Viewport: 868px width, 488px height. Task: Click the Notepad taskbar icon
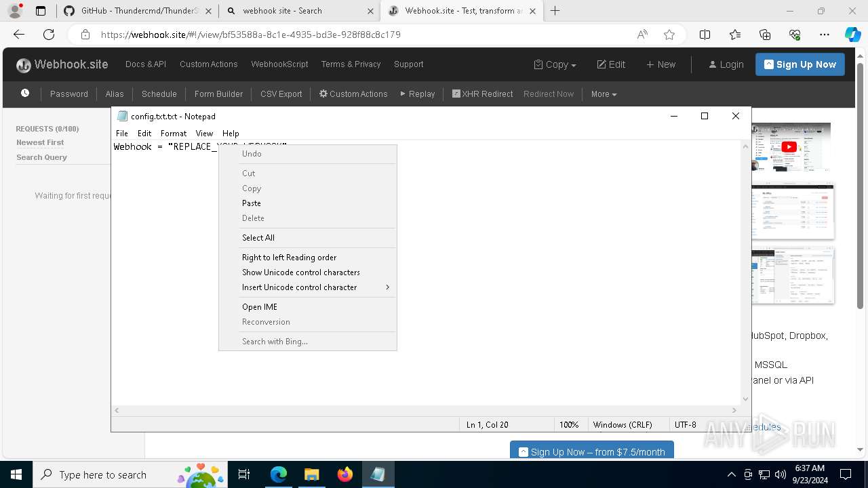(x=378, y=474)
